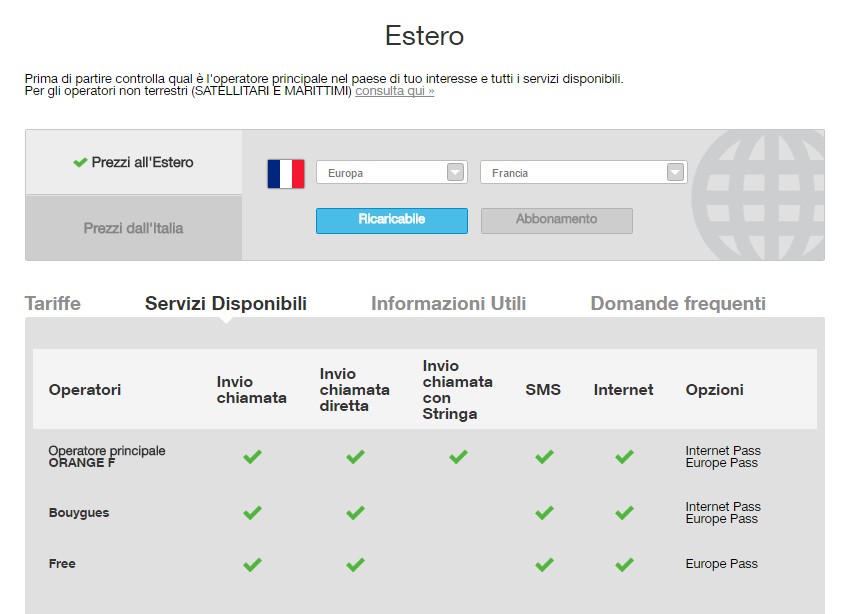Click the Invio chiamata column header
This screenshot has width=847, height=614.
pos(252,390)
